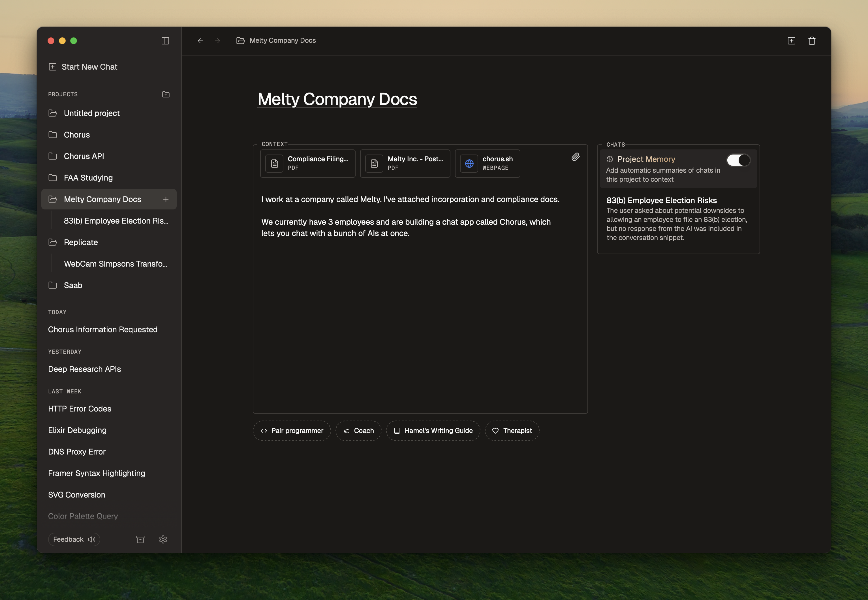Collapse the Replicate project folder
Image resolution: width=868 pixels, height=600 pixels.
click(53, 242)
